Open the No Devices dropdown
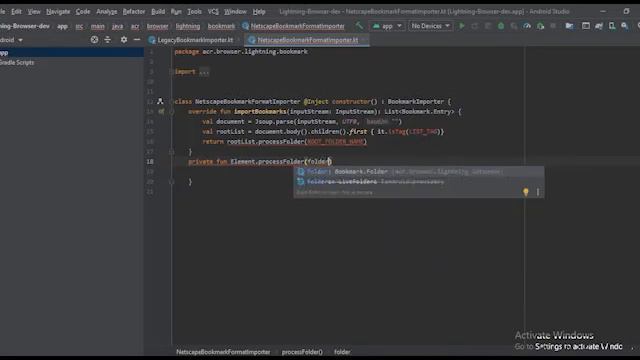Image resolution: width=640 pixels, height=360 pixels. pyautogui.click(x=430, y=26)
